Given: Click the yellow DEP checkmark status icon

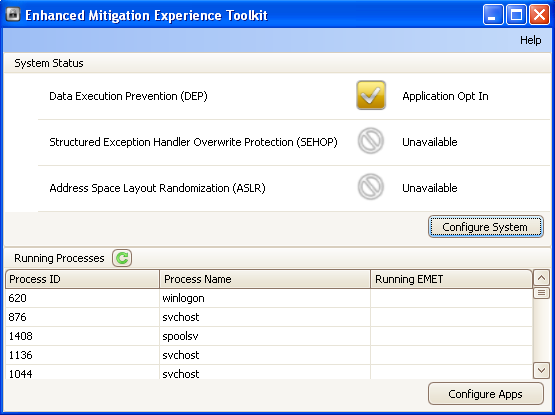Looking at the screenshot, I should (x=371, y=95).
